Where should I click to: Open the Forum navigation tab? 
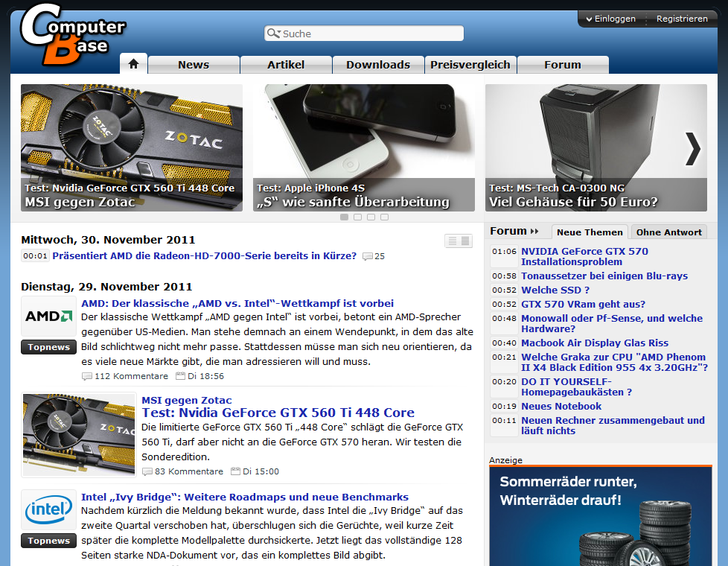click(563, 65)
